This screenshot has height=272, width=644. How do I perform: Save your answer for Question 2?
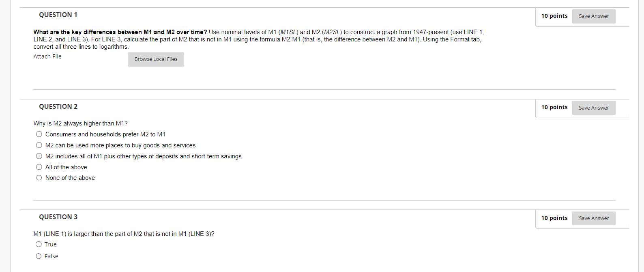point(593,108)
